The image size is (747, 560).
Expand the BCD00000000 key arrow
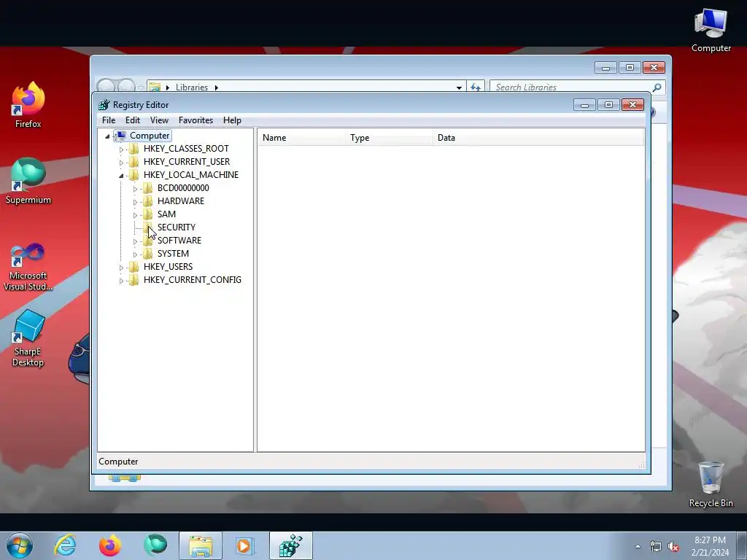tap(135, 189)
